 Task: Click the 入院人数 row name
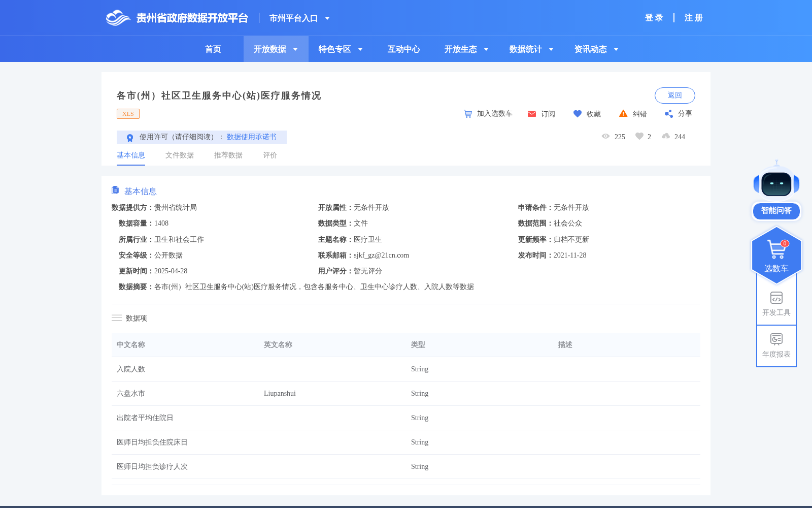[x=131, y=369]
